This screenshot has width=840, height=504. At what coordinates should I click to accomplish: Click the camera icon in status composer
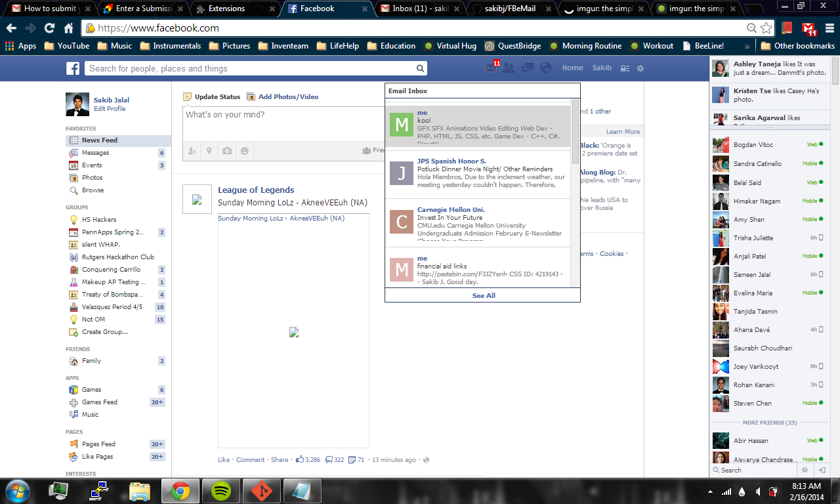pyautogui.click(x=227, y=151)
